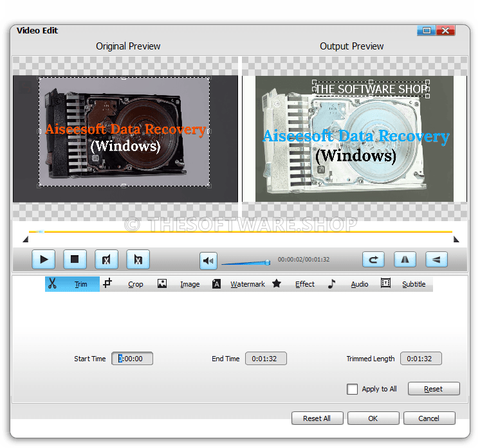Click the Reset button
This screenshot has height=448, width=480.
pyautogui.click(x=434, y=389)
